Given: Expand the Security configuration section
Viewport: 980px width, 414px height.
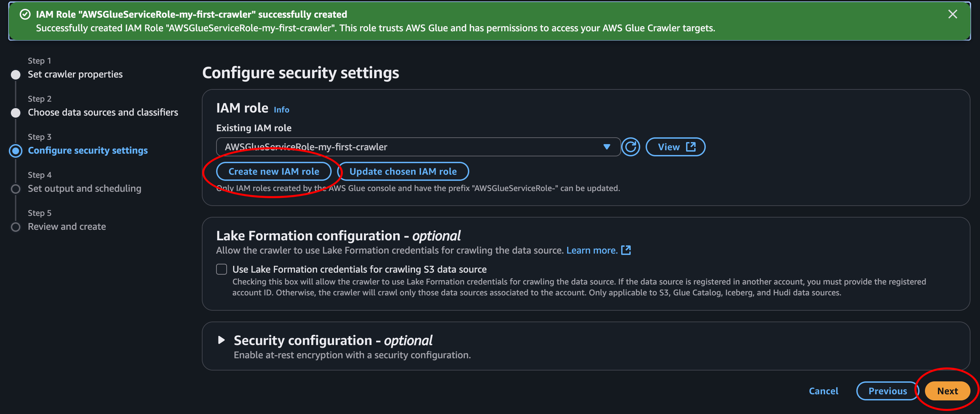Looking at the screenshot, I should (x=221, y=340).
